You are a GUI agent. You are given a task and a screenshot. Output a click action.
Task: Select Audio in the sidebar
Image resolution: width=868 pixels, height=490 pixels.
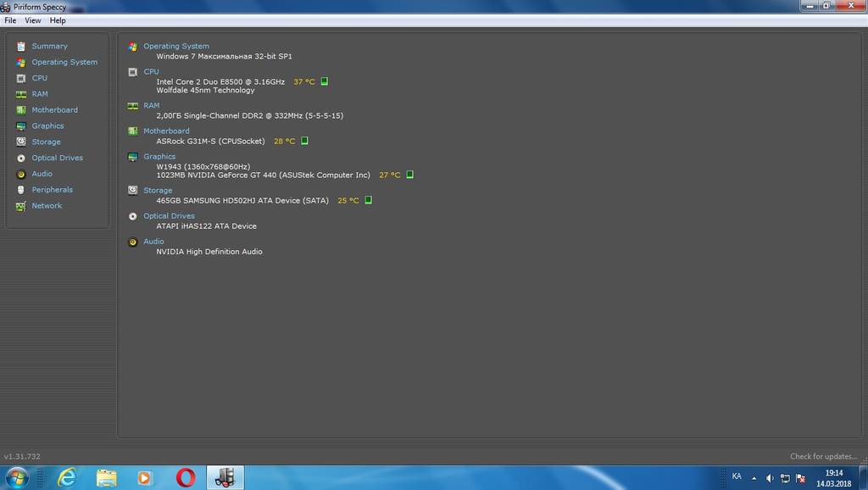pos(42,174)
